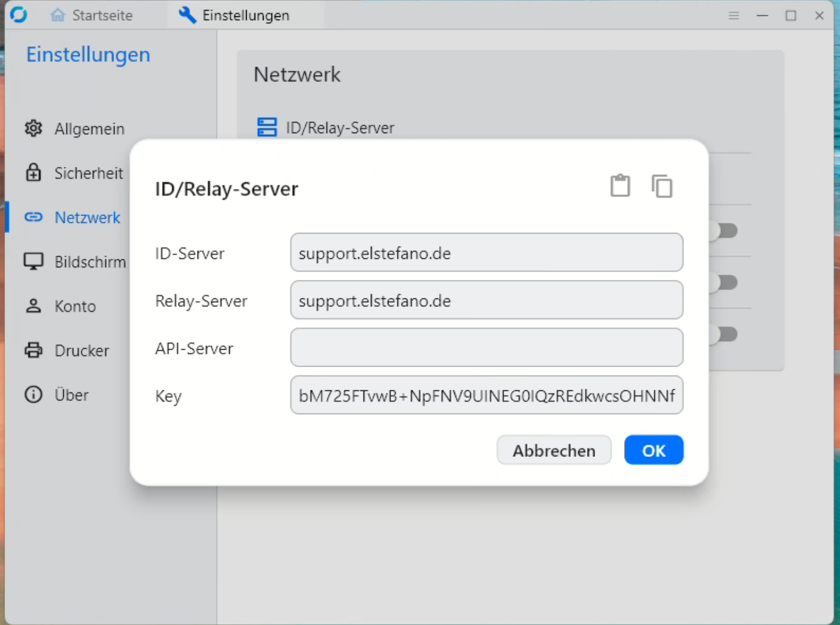The image size is (840, 625).
Task: Maximize the RustDesk window
Action: [791, 15]
